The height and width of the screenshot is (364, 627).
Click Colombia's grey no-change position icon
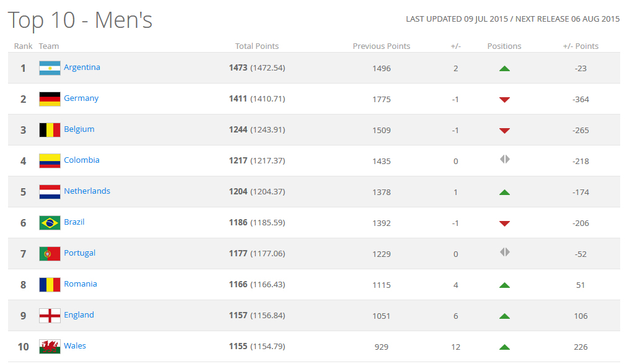(x=504, y=160)
